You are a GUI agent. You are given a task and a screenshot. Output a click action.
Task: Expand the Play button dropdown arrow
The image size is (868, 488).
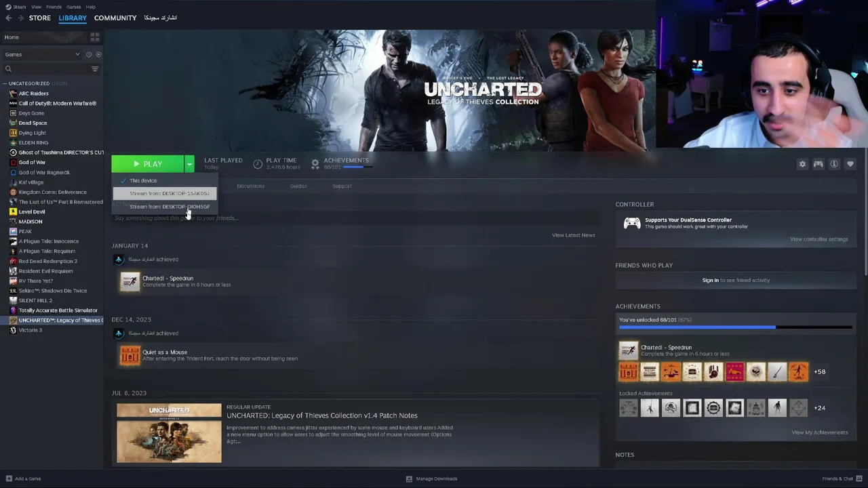click(x=189, y=164)
